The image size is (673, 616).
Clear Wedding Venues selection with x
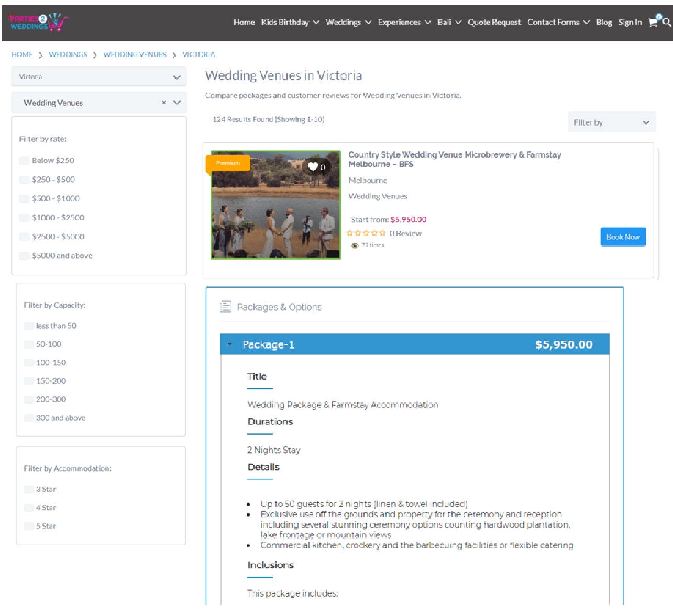(164, 103)
